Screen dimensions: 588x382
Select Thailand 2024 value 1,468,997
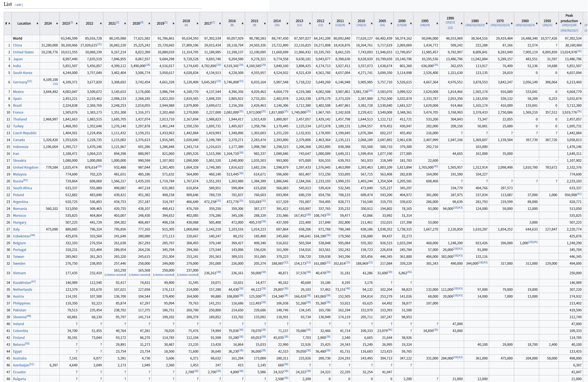click(50, 119)
